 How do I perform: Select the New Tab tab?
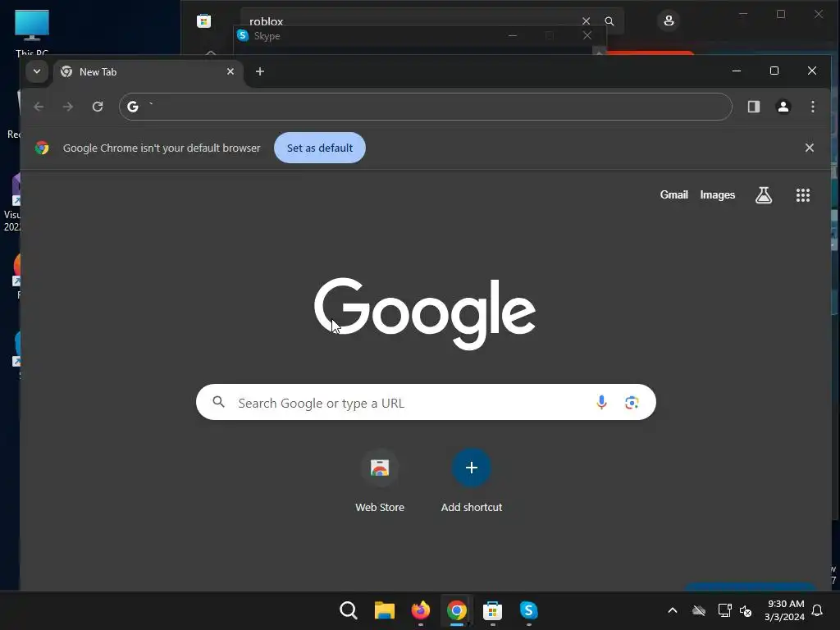[148, 72]
